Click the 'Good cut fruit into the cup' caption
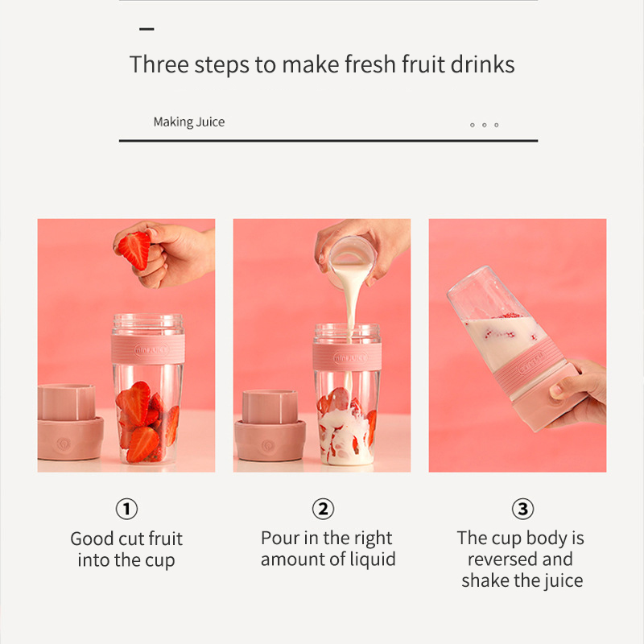644x644 pixels. 126,550
